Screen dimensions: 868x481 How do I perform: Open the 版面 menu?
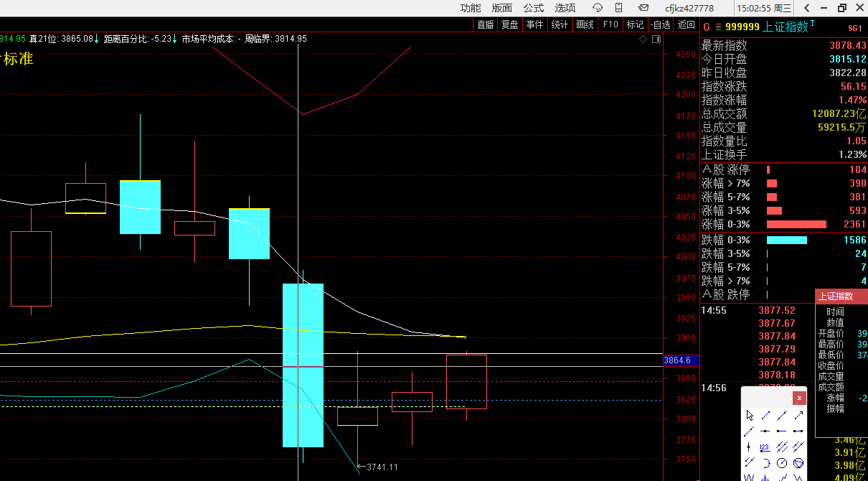click(x=502, y=8)
